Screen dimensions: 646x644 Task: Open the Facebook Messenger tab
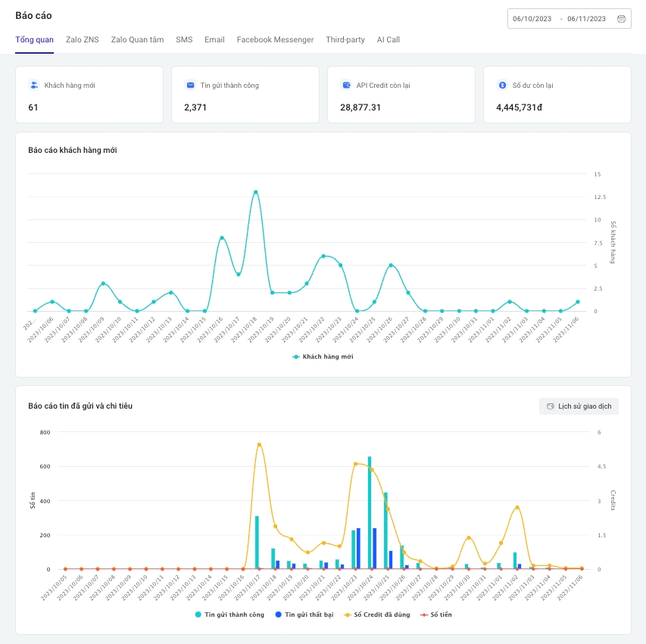(x=275, y=39)
